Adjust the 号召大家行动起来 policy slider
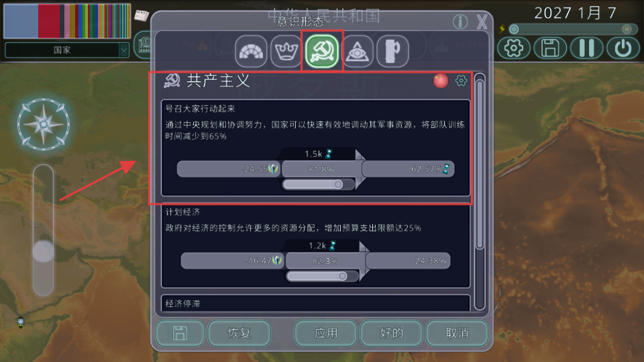 tap(318, 184)
